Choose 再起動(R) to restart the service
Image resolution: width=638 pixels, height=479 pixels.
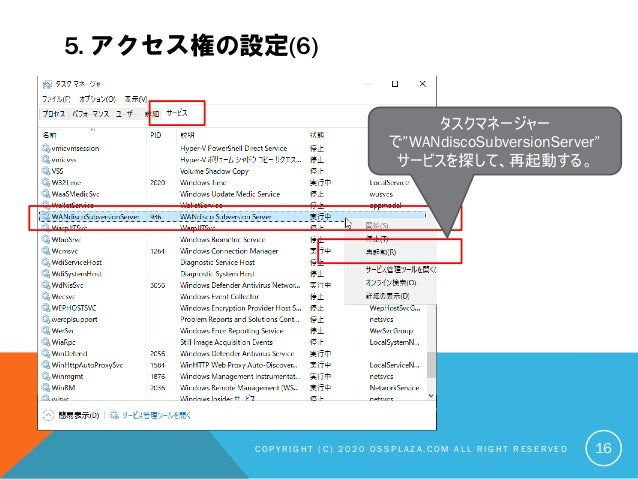click(x=381, y=252)
